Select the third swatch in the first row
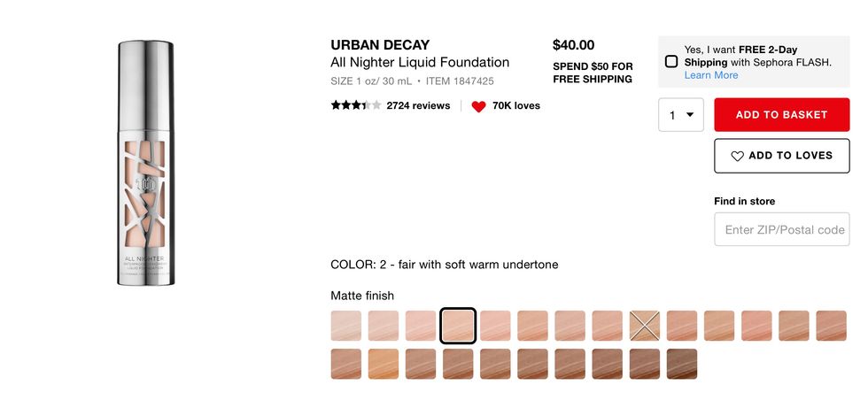Viewport: 868px width, 408px height. 421,326
